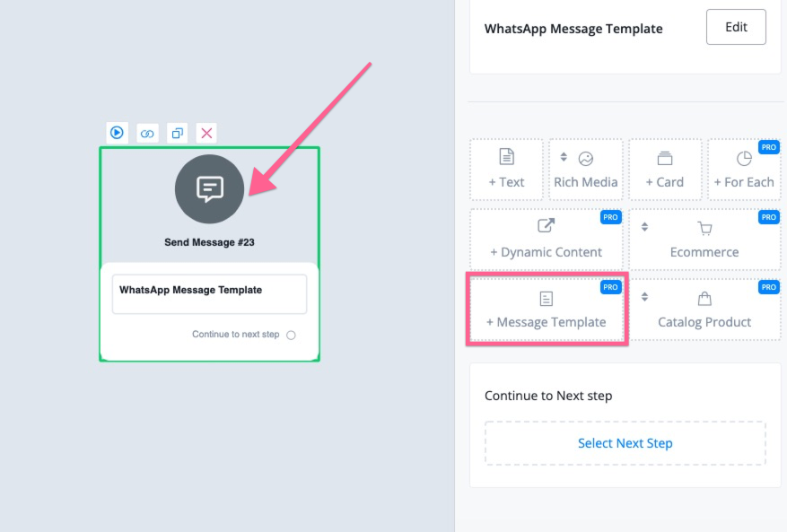Add a Dynamic Content block
Screen dimensions: 787x532
[x=546, y=240]
